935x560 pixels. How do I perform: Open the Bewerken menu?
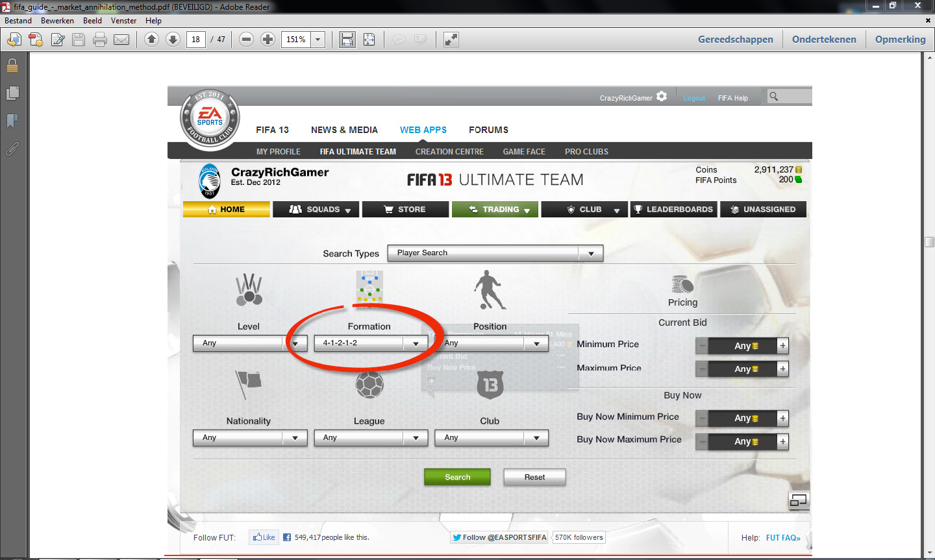57,21
